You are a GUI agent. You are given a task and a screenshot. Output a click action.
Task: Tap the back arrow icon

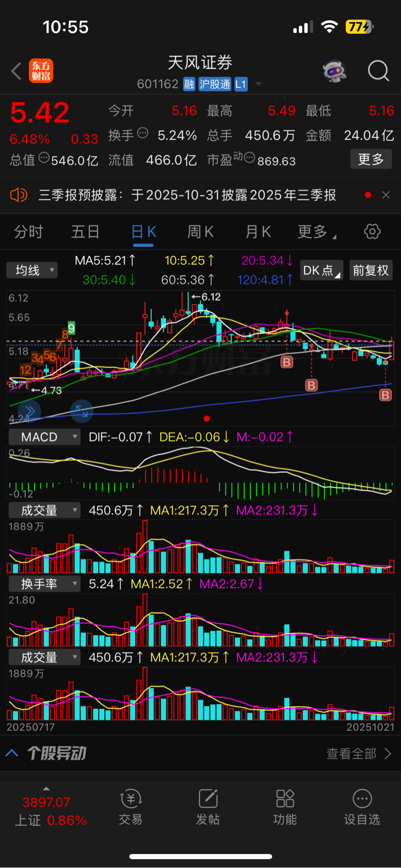[x=16, y=72]
